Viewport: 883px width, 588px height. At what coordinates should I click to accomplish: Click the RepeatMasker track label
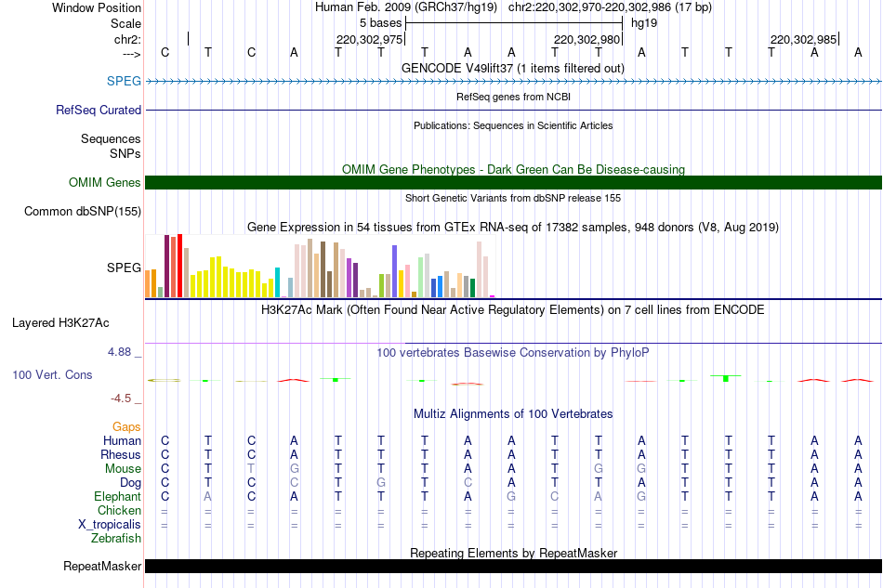click(102, 567)
